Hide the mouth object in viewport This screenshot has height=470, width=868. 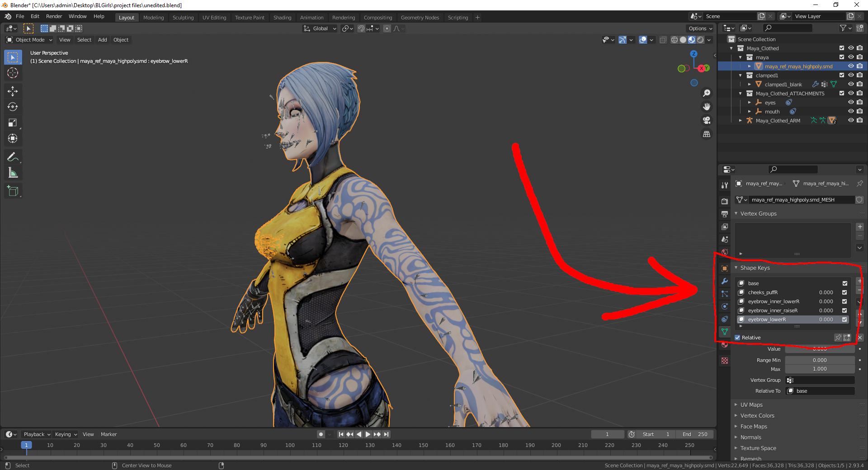[851, 112]
